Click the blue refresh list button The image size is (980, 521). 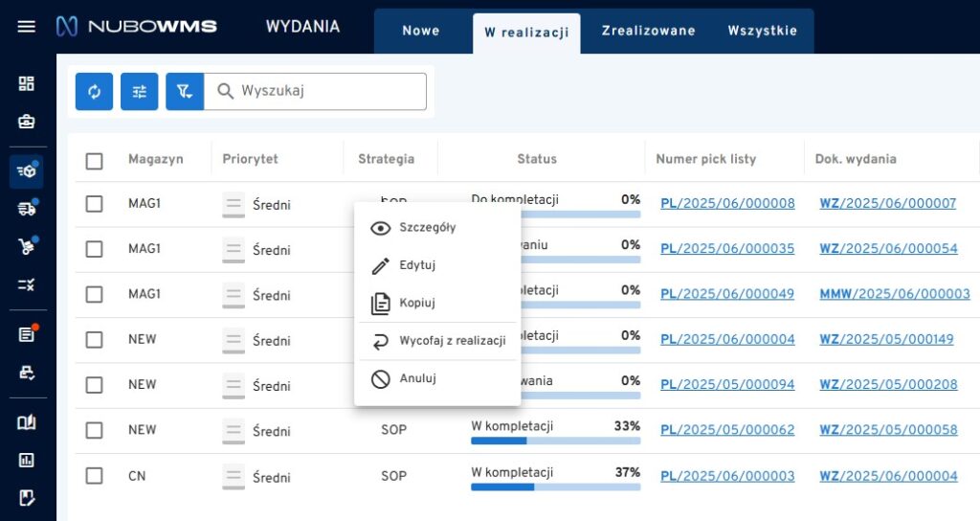[x=94, y=91]
